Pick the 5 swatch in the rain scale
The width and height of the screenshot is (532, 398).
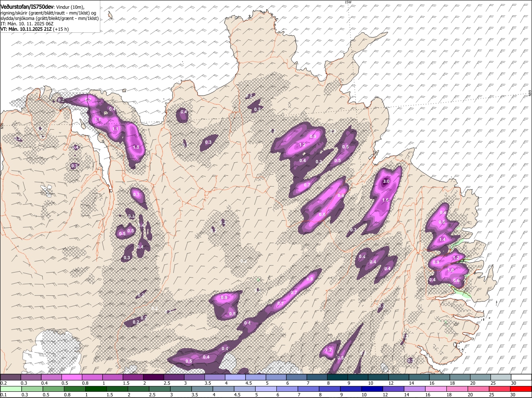click(266, 389)
